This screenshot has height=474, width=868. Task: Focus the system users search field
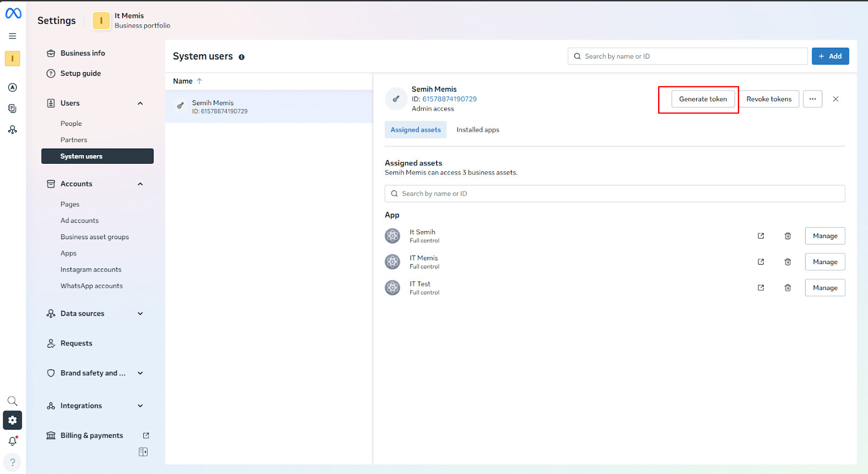(x=687, y=56)
